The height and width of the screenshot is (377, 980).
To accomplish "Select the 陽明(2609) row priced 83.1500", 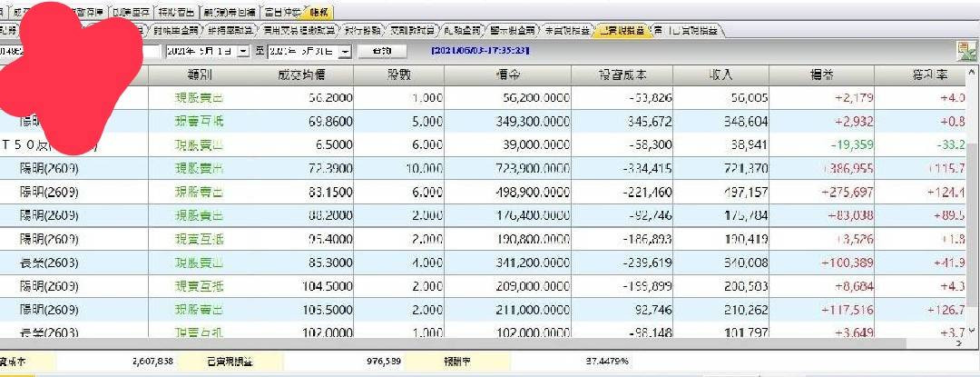I will click(x=483, y=193).
